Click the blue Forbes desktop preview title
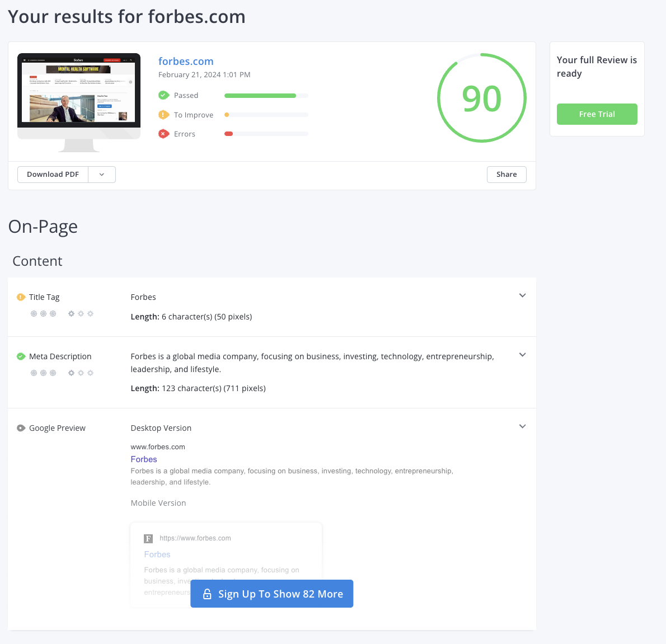Viewport: 666px width, 644px height. tap(144, 459)
